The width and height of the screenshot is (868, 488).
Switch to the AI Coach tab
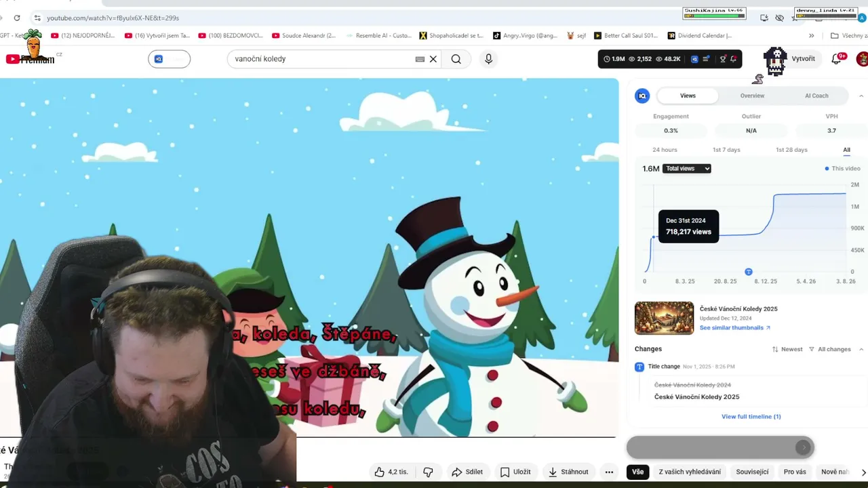coord(816,96)
